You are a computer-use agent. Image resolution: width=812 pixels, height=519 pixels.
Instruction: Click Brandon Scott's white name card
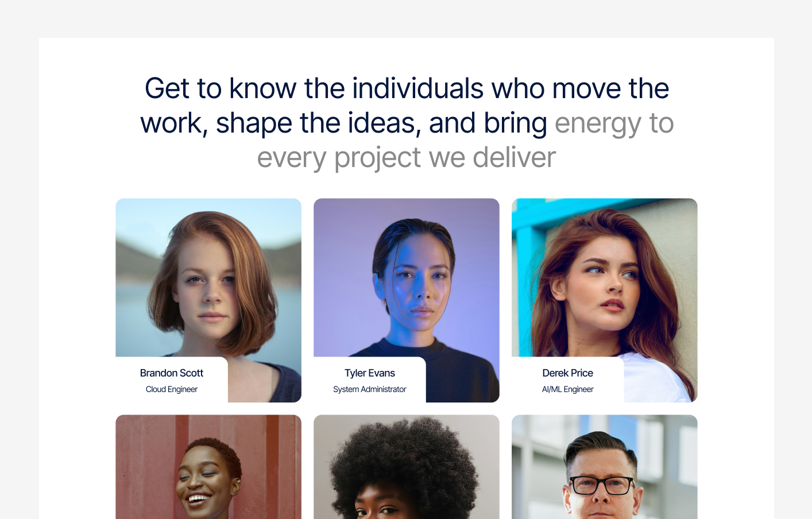click(172, 379)
